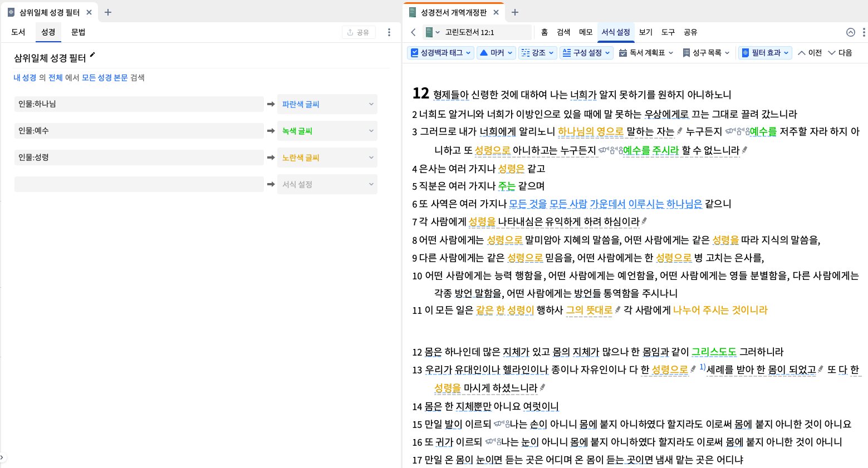
Task: Switch to the 도서 tab
Action: click(18, 32)
